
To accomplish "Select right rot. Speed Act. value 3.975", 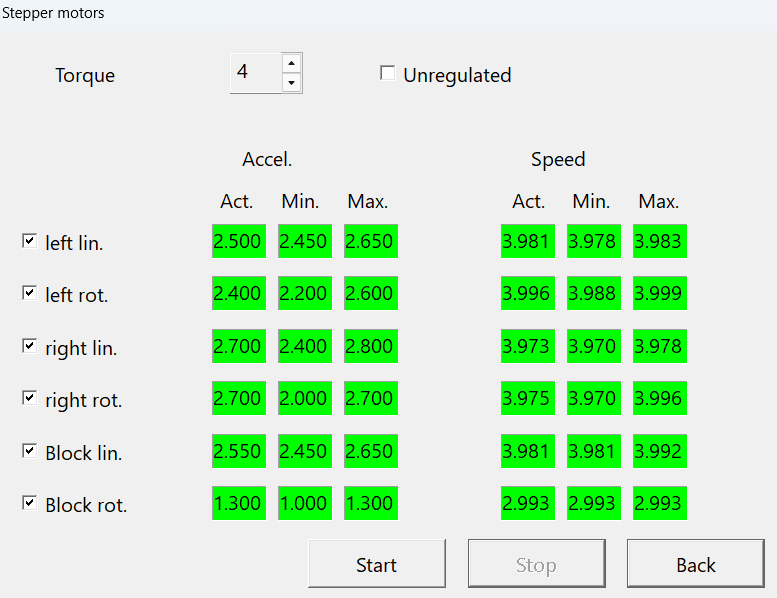I will click(528, 398).
